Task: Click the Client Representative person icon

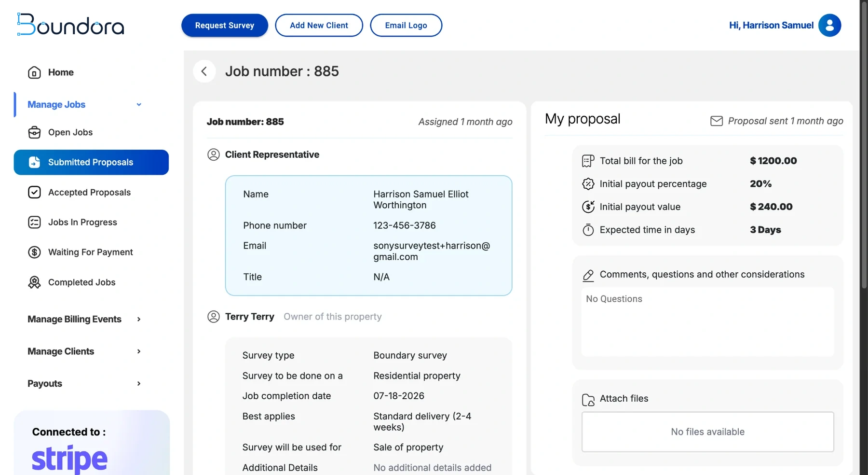Action: tap(213, 154)
